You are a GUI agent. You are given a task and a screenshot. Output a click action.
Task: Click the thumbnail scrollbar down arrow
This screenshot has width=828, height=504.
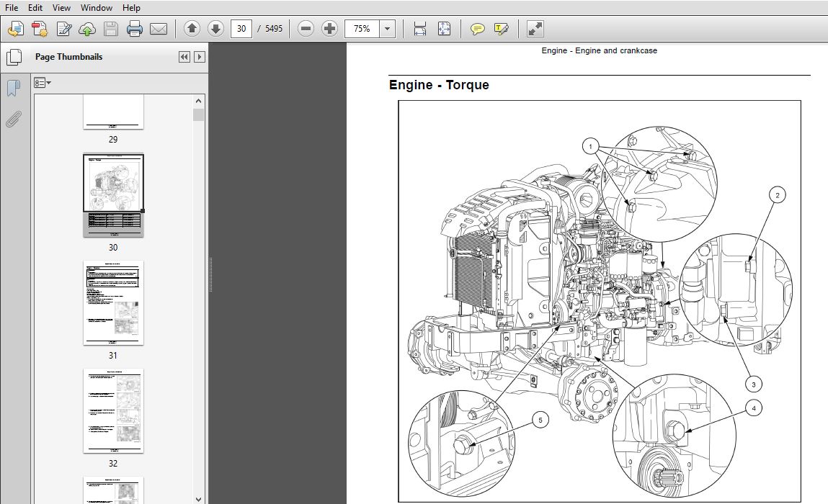[199, 499]
